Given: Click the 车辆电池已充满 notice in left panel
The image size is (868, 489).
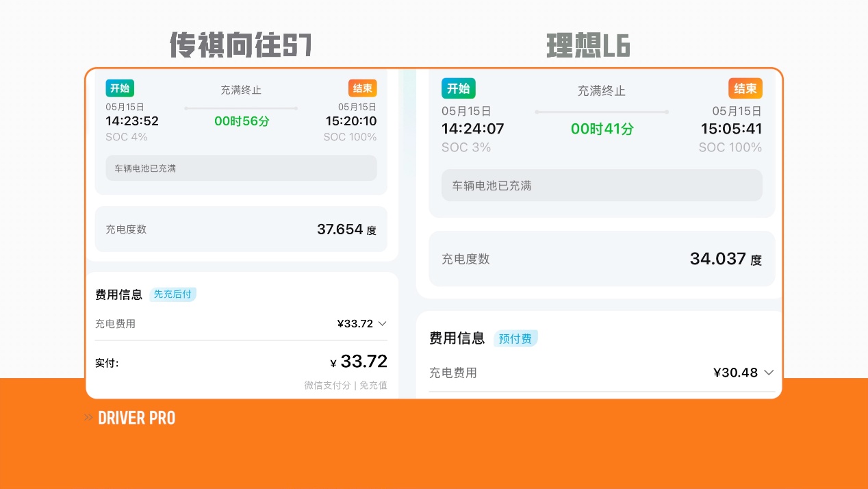Looking at the screenshot, I should (241, 168).
